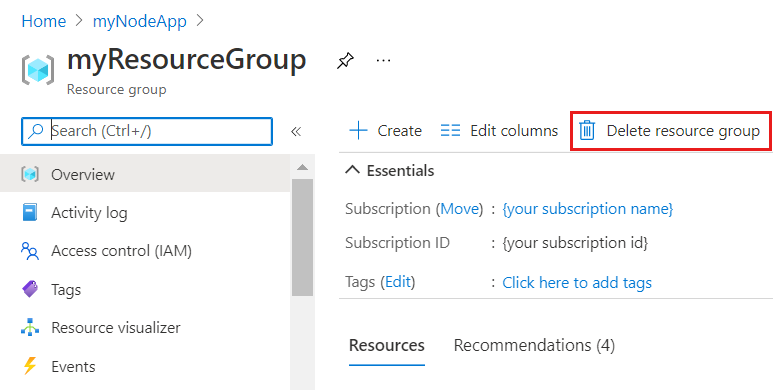This screenshot has height=390, width=773.
Task: Focus the Search (Ctrl+/) field
Action: pyautogui.click(x=147, y=131)
